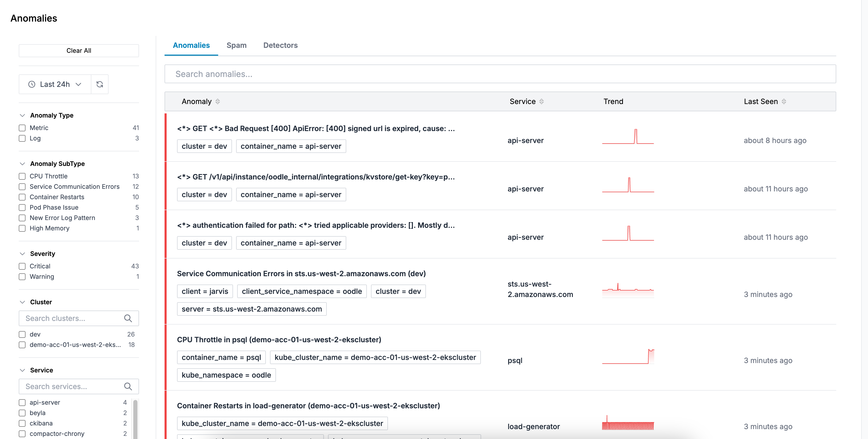
Task: Tick the Critical severity checkbox
Action: click(22, 266)
